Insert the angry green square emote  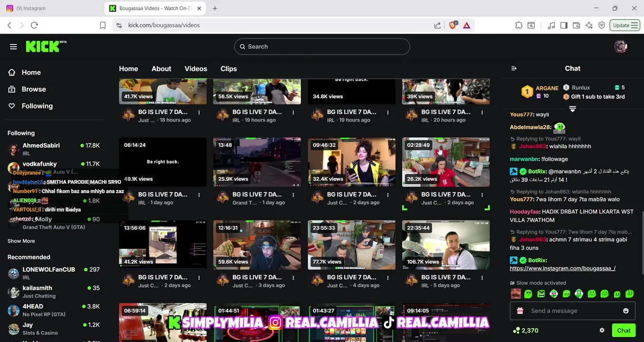coord(541,294)
